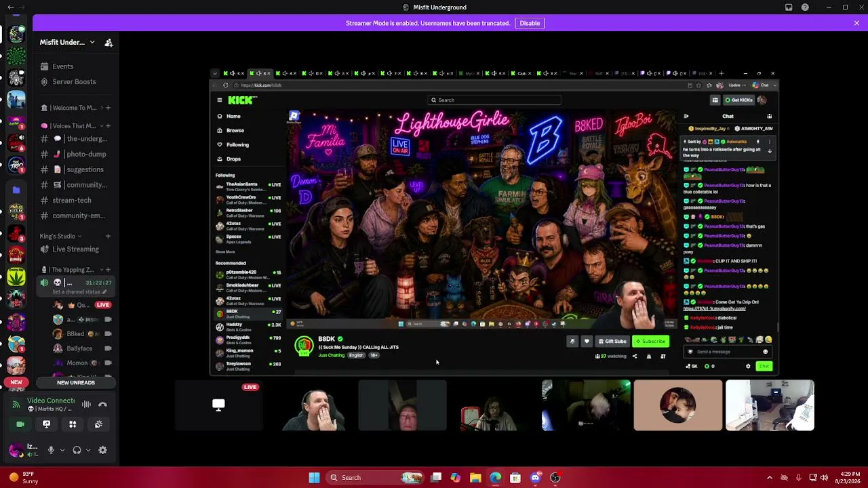Dismiss the Streamer Mode banner

point(856,23)
